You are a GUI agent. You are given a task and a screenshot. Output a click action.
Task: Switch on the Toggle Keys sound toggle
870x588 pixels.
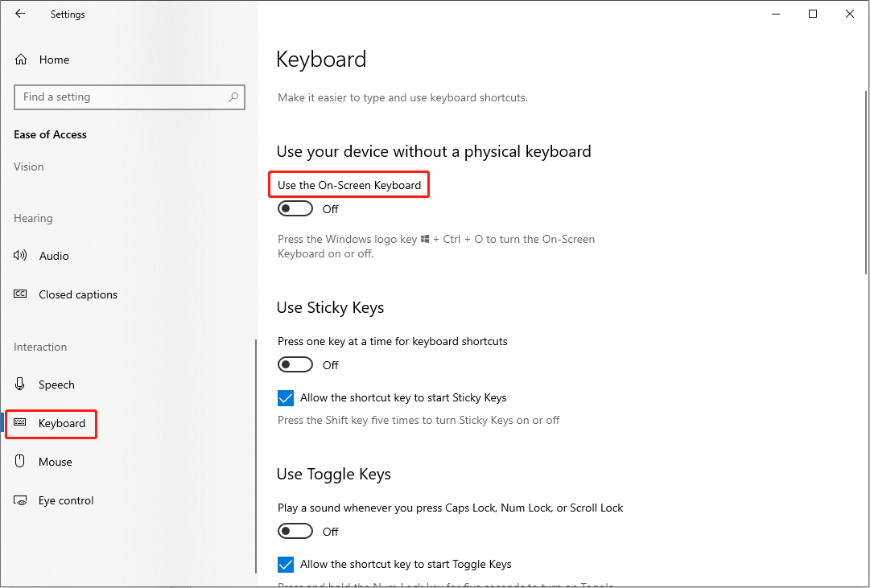coord(295,532)
